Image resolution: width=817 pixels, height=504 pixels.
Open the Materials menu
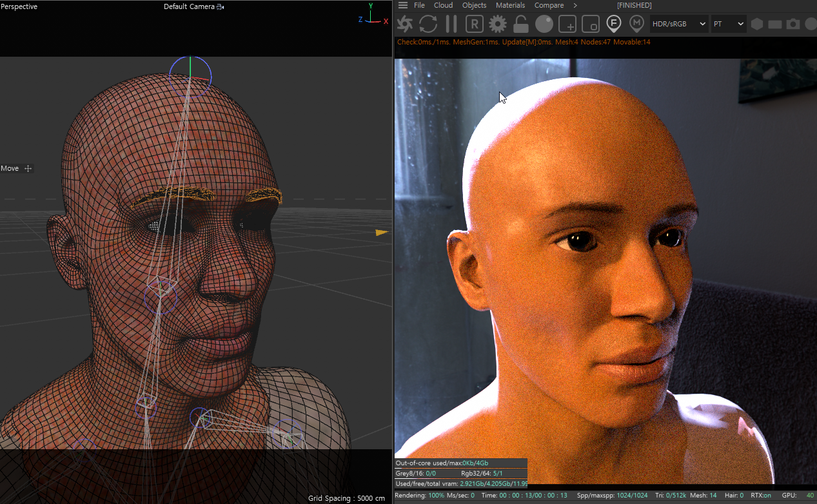click(x=511, y=5)
